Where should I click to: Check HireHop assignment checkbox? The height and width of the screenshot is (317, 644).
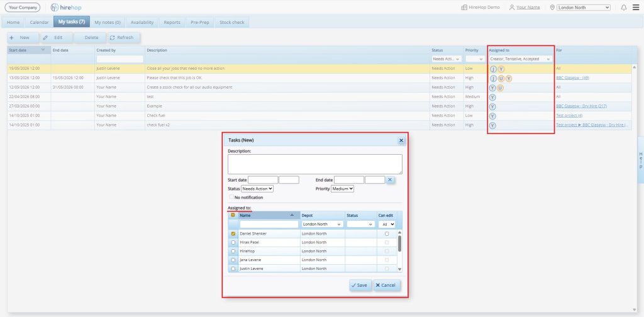pos(233,251)
